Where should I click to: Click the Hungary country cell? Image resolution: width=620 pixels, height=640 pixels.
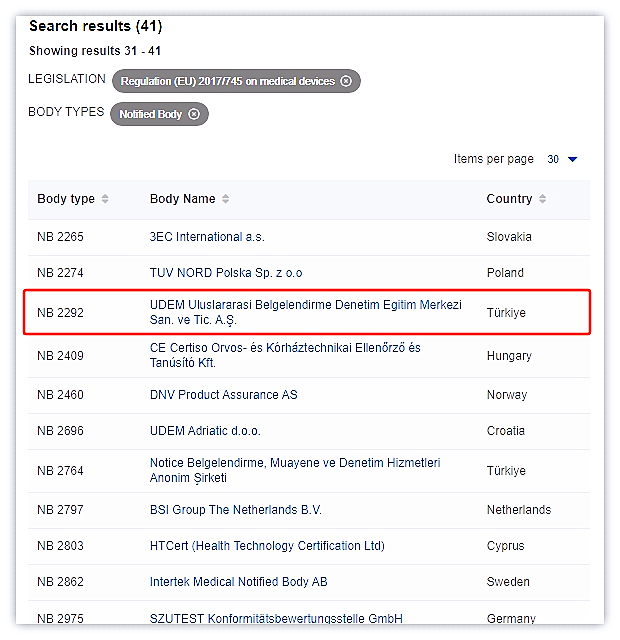pos(509,356)
